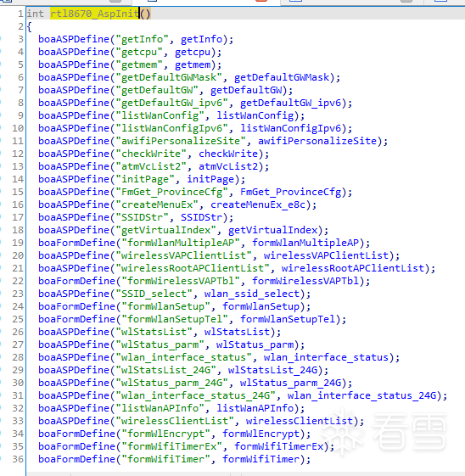Click the opening brace on line 2
The image size is (465, 476).
(29, 26)
